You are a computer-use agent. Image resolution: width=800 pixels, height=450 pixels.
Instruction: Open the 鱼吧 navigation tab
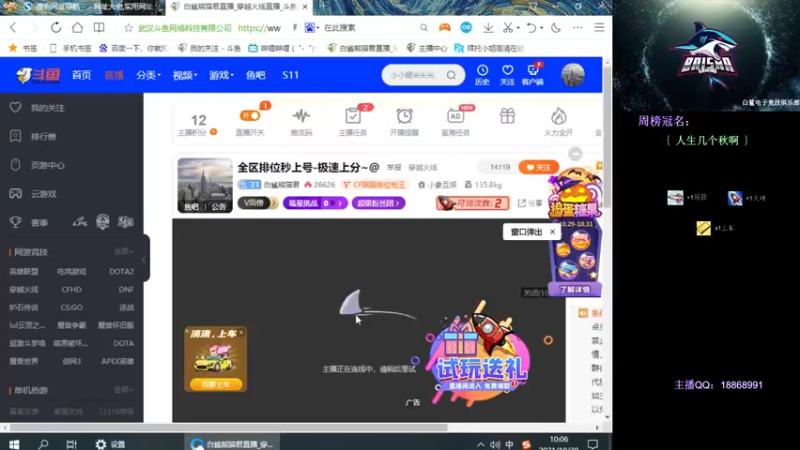[256, 75]
